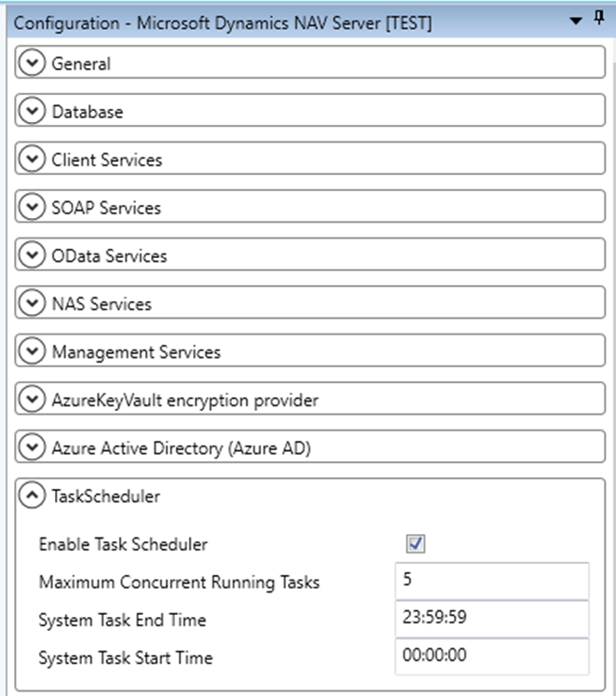Viewport: 616px width, 696px height.
Task: Toggle the Enable Task Scheduler checkbox
Action: click(416, 544)
